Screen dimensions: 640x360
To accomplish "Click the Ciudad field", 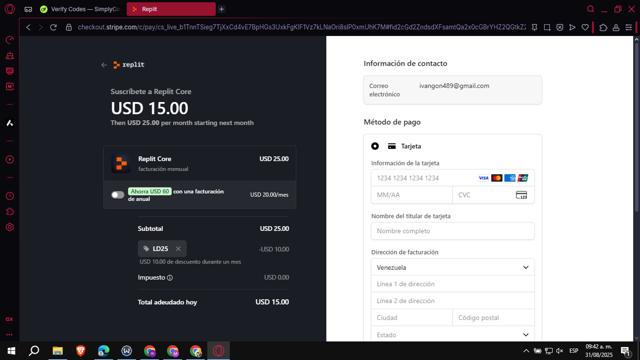I will pos(412,318).
